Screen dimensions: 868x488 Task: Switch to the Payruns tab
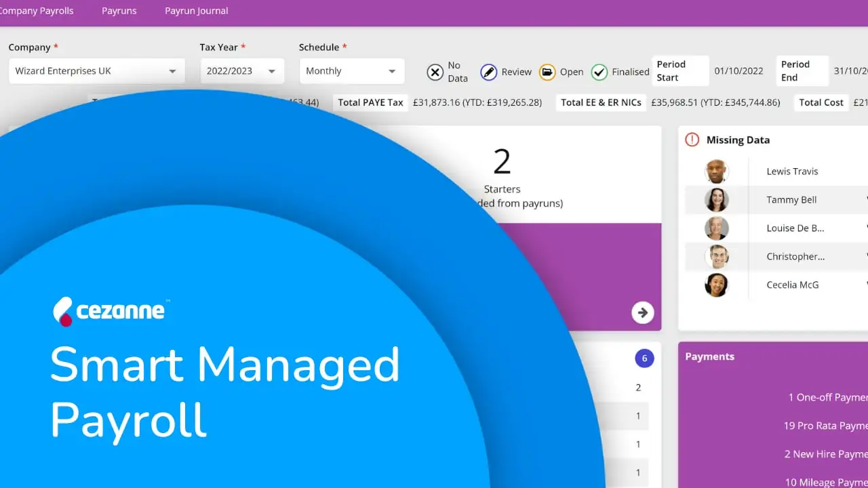[119, 11]
